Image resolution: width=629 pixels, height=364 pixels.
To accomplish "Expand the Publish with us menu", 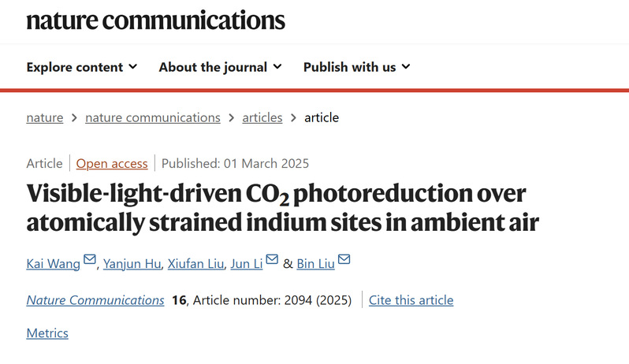I will [356, 67].
